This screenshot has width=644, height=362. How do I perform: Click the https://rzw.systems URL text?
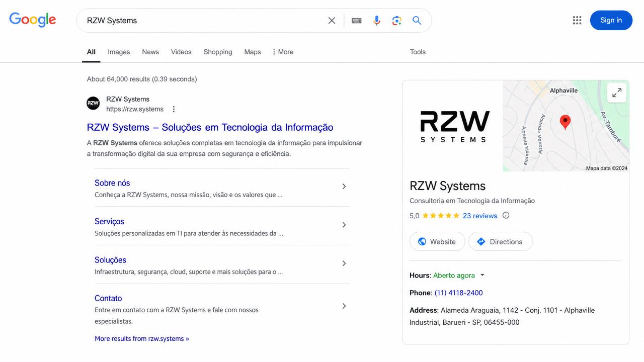coord(135,109)
